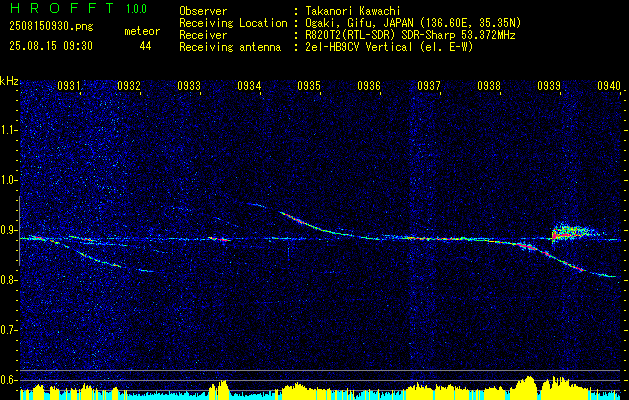
Task: Click the filename 2508150930.png
Action: (51, 27)
